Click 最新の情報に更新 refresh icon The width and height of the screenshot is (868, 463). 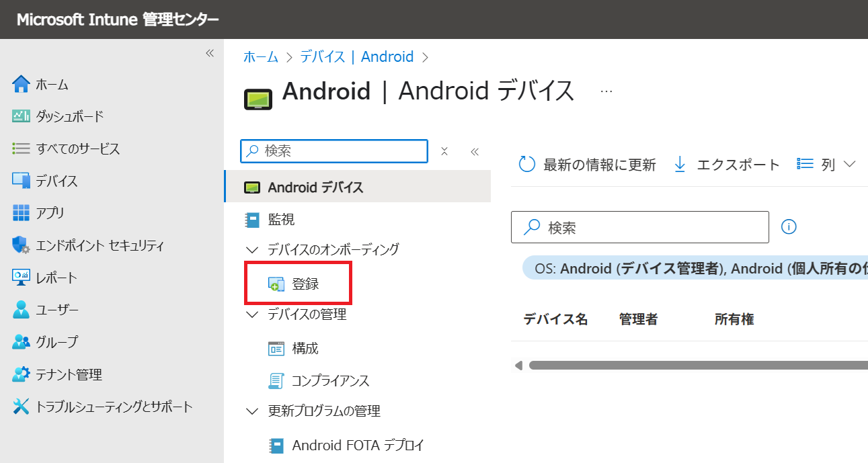(527, 164)
